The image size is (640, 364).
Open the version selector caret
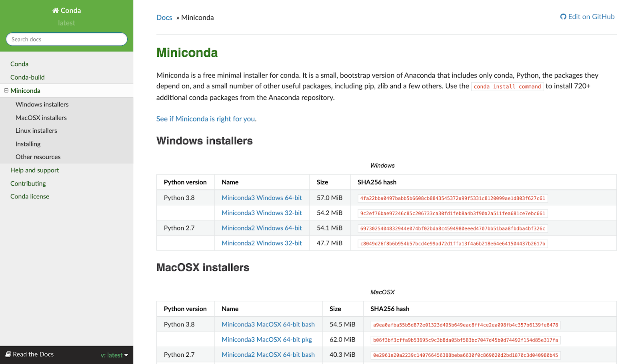(x=126, y=355)
